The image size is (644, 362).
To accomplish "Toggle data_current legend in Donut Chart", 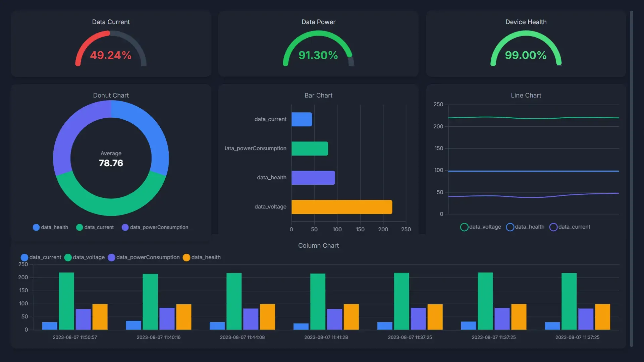I will (95, 227).
